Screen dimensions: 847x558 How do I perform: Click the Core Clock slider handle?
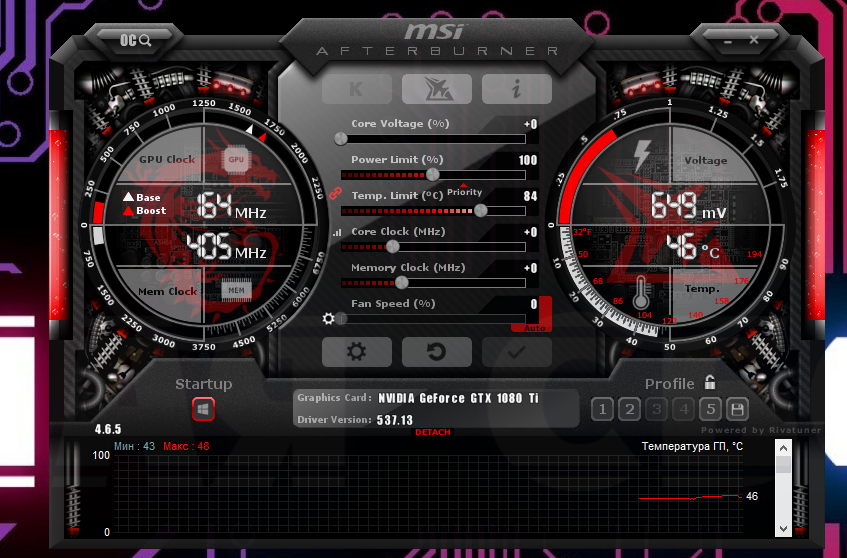point(393,247)
